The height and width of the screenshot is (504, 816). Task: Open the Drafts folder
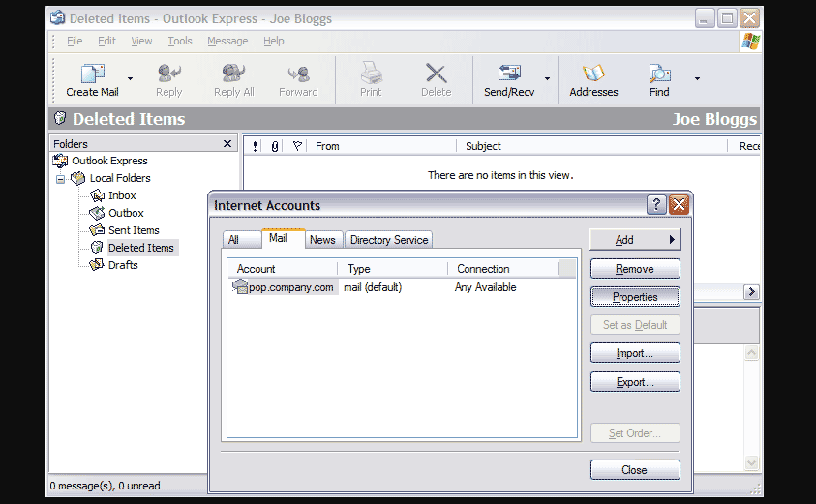123,265
